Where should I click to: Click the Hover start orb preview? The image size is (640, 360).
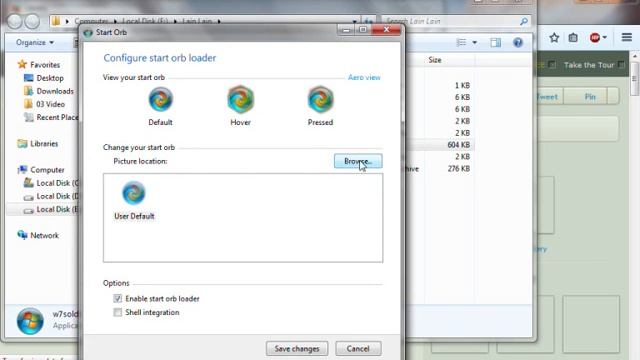tap(240, 99)
